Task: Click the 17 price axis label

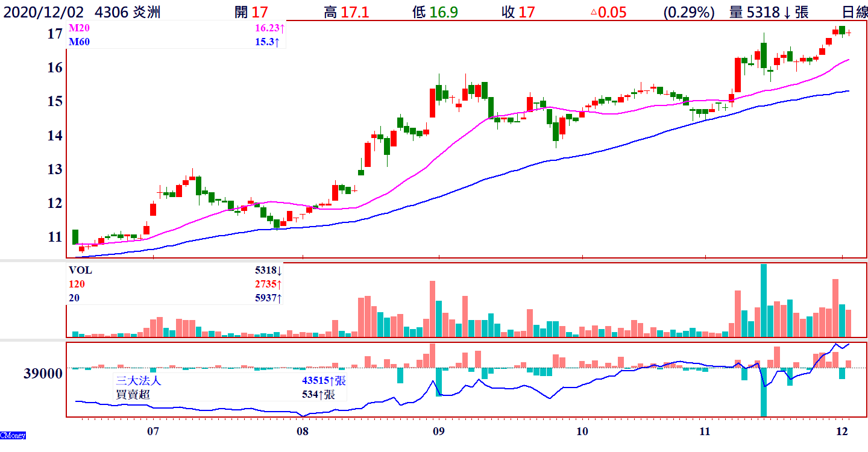Action: tap(55, 34)
